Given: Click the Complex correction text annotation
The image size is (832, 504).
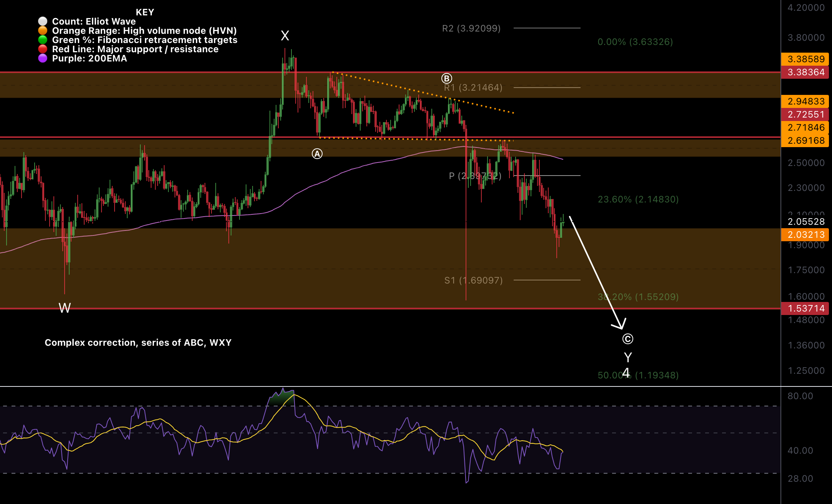Looking at the screenshot, I should [138, 343].
